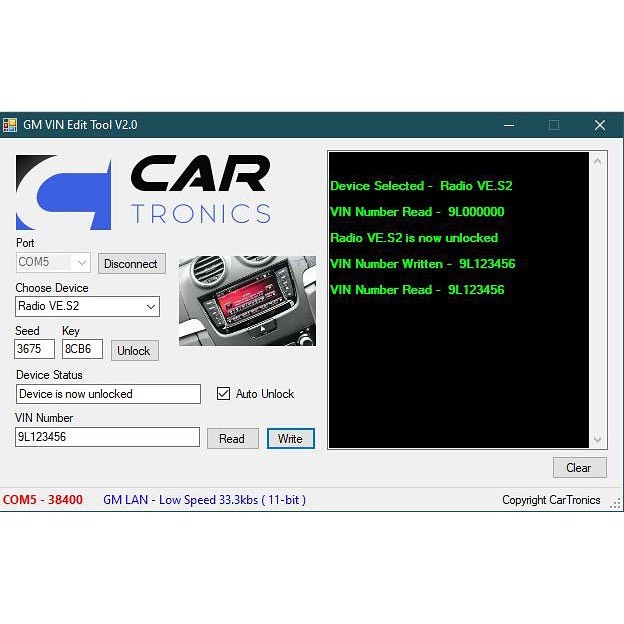Click the 'Device Status' label
The height and width of the screenshot is (624, 624).
click(x=49, y=375)
